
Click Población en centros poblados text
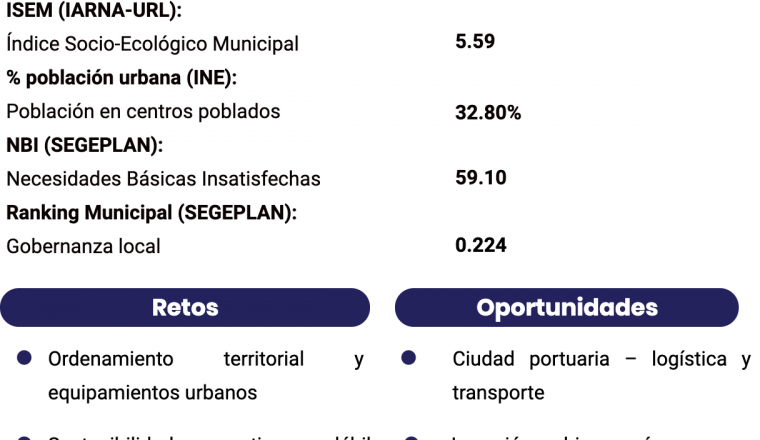(143, 111)
